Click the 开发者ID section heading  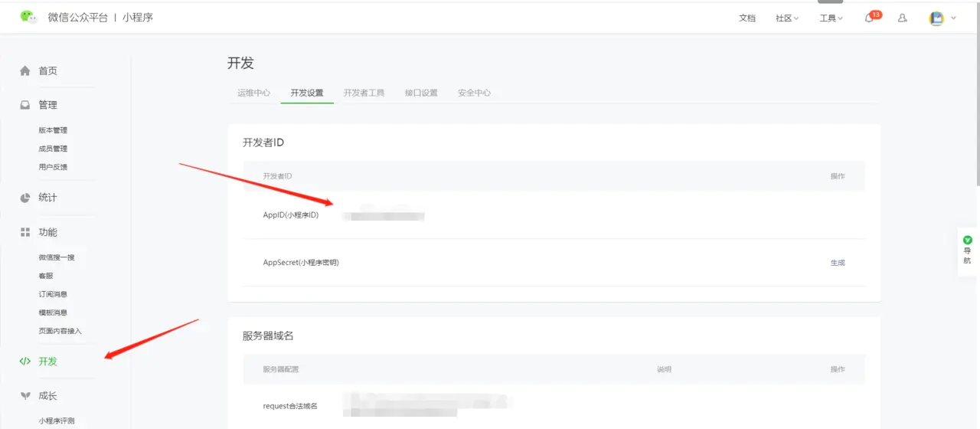pos(264,142)
